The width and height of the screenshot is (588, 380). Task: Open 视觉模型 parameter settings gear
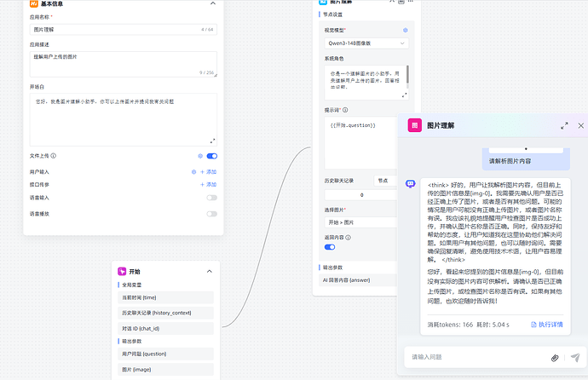[x=406, y=30]
